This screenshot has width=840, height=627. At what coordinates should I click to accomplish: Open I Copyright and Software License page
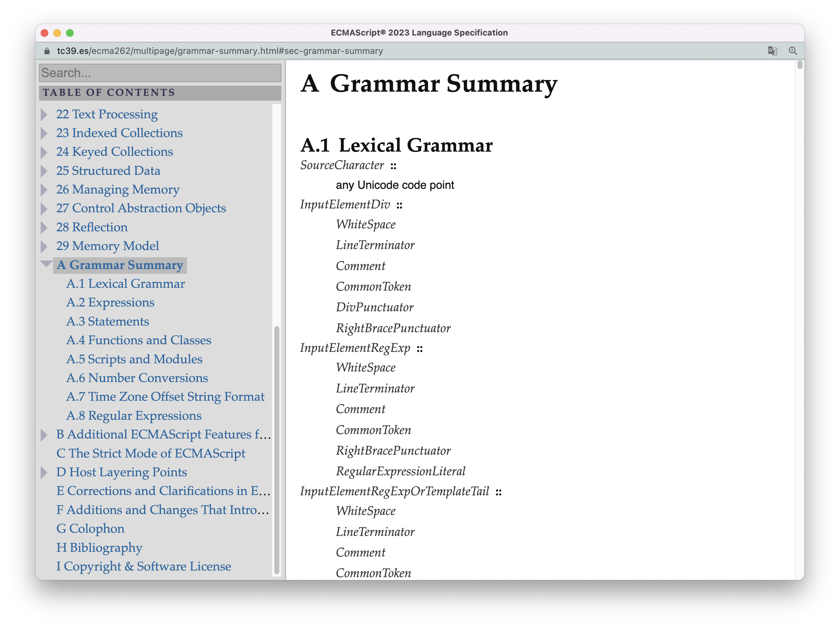click(x=143, y=566)
